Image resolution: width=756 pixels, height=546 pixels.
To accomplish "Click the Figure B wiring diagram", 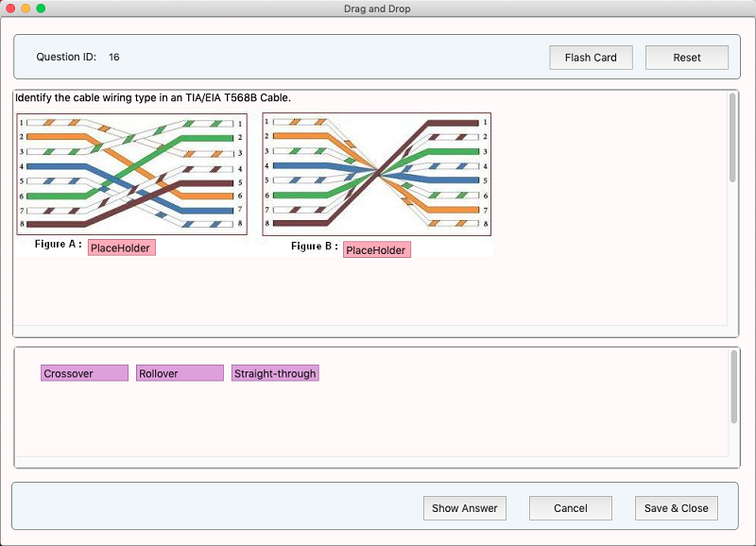I will [x=378, y=170].
